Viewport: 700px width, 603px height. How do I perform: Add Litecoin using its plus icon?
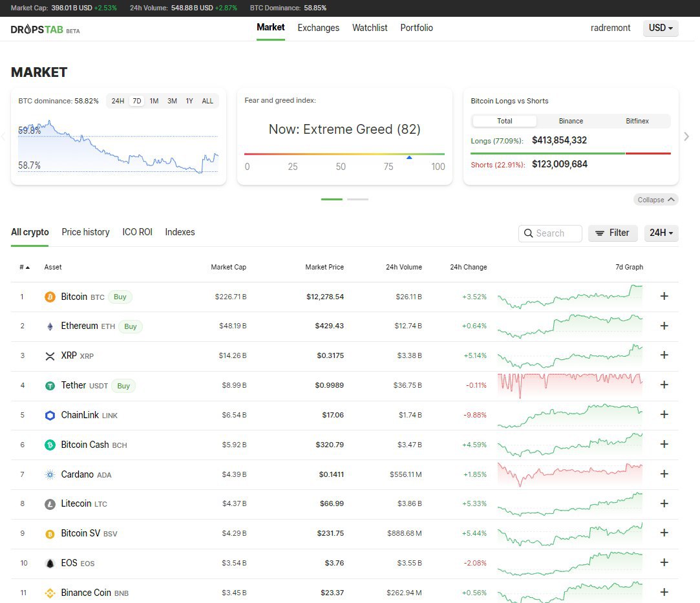coord(664,503)
